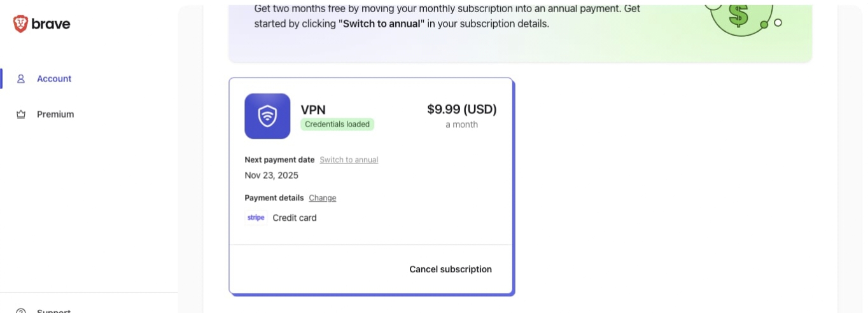This screenshot has height=313, width=868.
Task: Click the brave wordmark text
Action: [x=51, y=24]
